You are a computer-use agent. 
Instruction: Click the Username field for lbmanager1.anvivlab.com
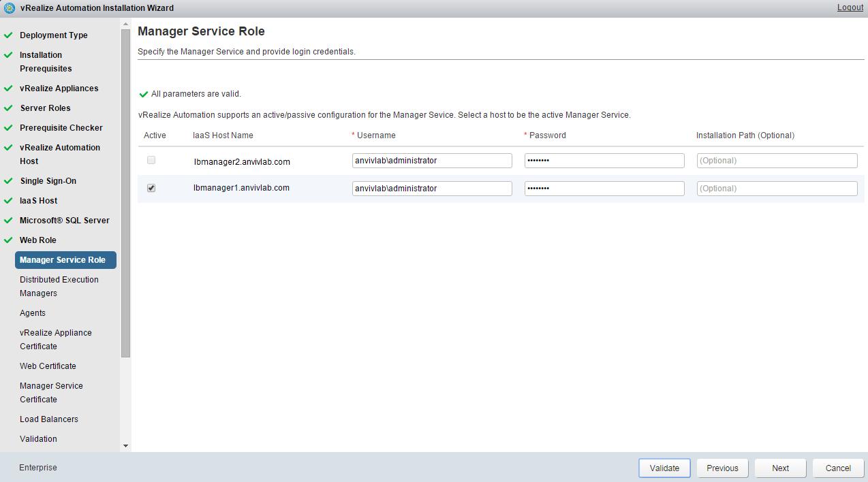(432, 189)
